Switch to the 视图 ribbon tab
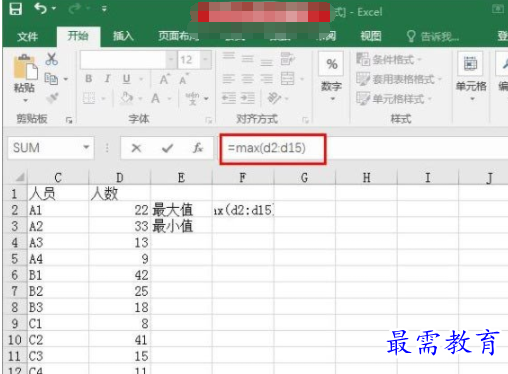The image size is (508, 374). [371, 36]
